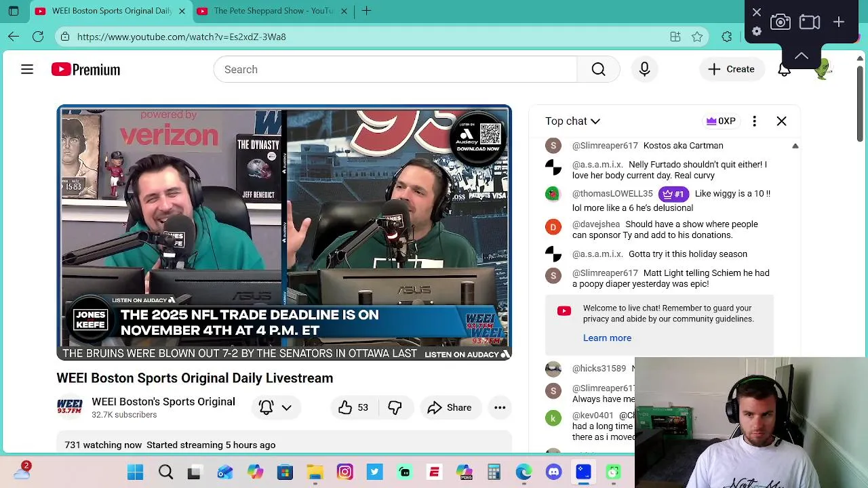Open Windows Start menu
Image resolution: width=868 pixels, height=488 pixels.
coord(135,472)
